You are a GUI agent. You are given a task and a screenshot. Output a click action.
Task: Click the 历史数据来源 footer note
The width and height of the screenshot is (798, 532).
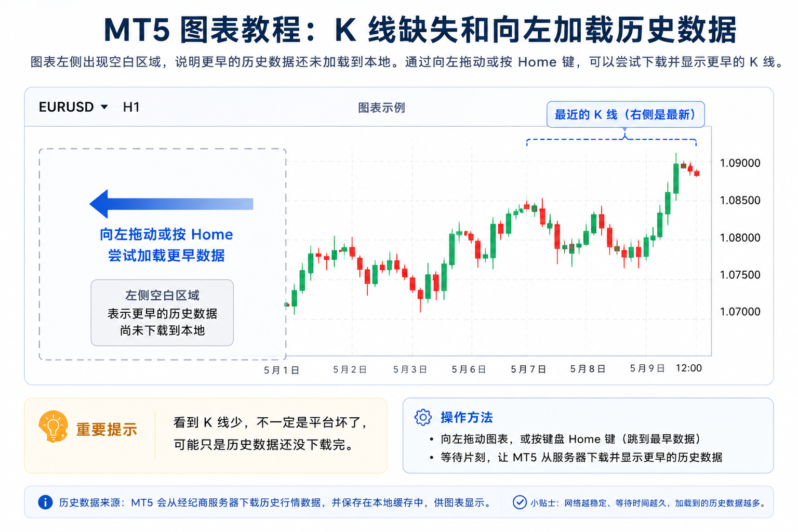pos(276,502)
